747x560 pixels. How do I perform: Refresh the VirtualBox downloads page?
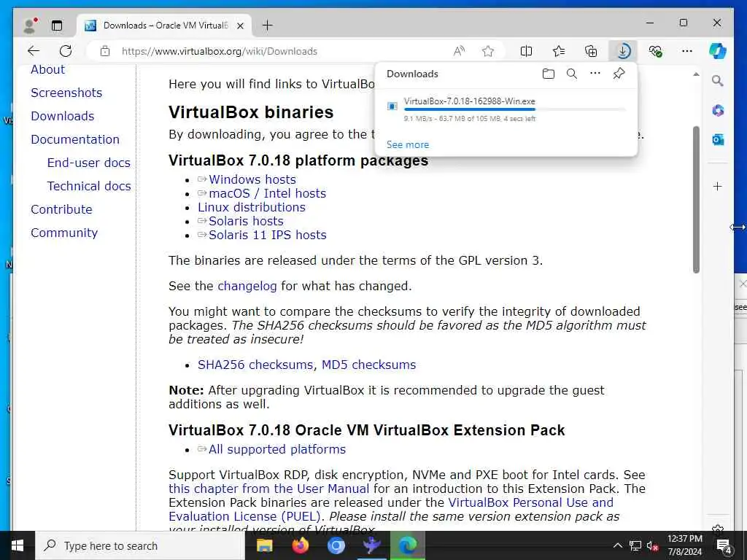[x=66, y=51]
